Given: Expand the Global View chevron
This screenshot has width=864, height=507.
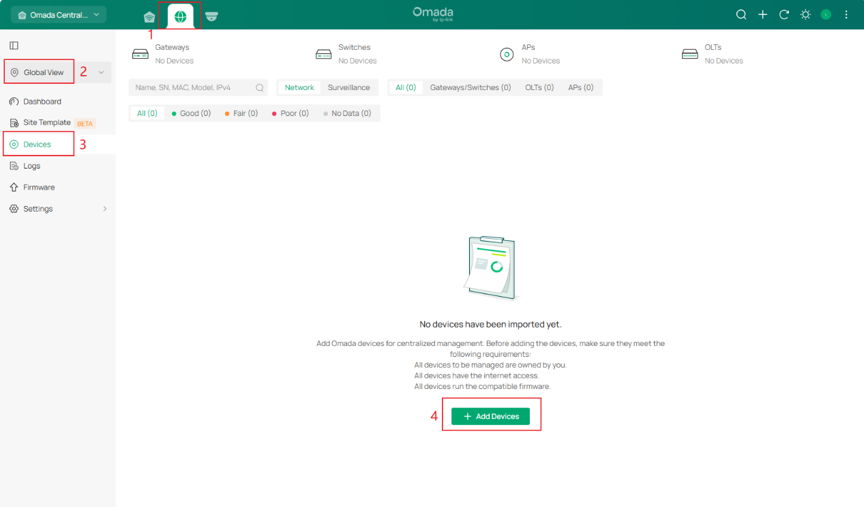Looking at the screenshot, I should click(x=101, y=72).
